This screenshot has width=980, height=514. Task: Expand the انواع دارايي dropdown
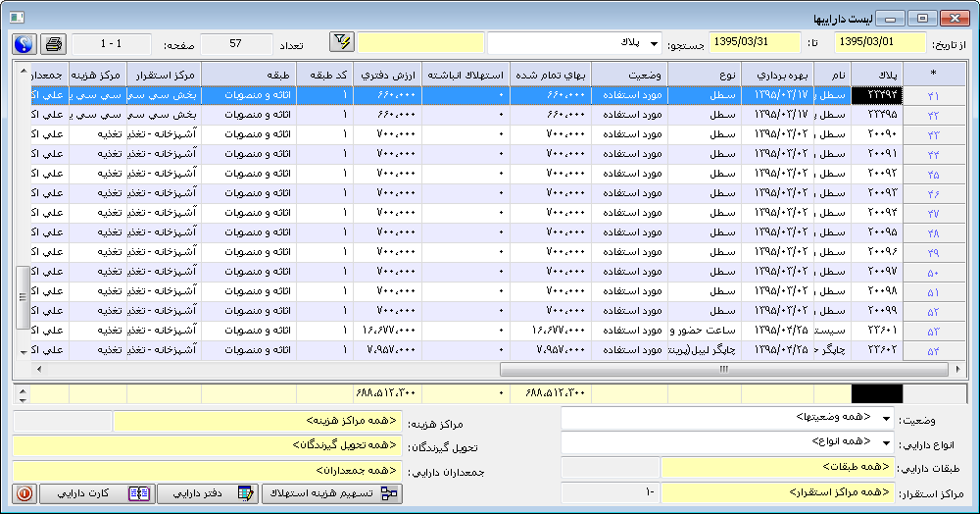pyautogui.click(x=886, y=442)
